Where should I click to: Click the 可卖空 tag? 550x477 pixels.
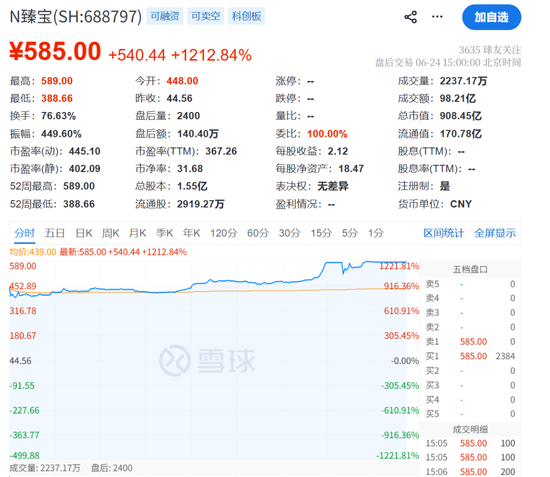[206, 16]
